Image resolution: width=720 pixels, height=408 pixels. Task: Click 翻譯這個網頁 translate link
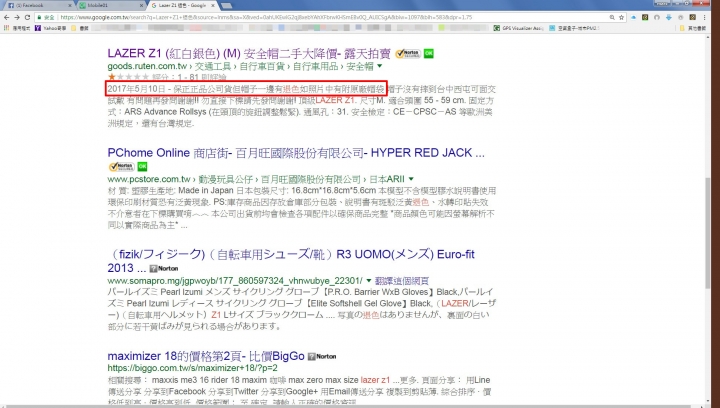pos(402,280)
